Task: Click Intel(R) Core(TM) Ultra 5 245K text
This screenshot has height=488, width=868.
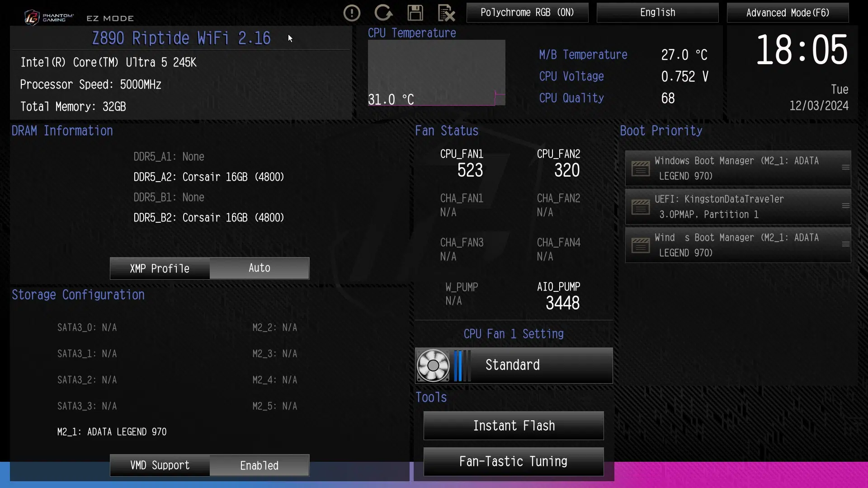Action: click(108, 62)
